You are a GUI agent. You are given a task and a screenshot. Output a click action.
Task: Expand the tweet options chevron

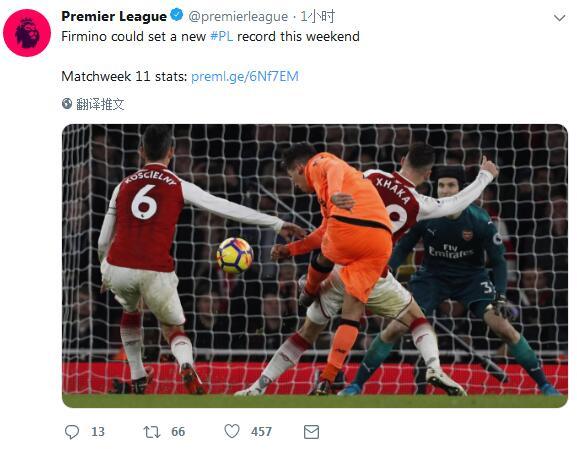pos(560,18)
